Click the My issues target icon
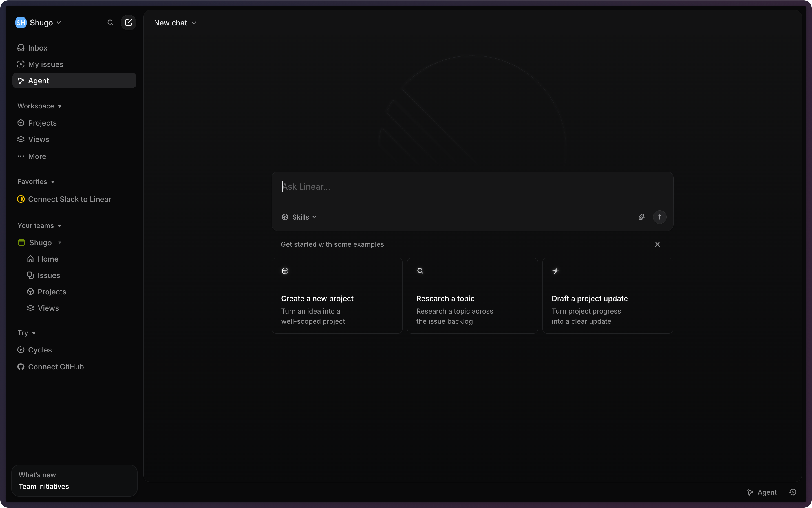This screenshot has height=508, width=812. click(21, 64)
